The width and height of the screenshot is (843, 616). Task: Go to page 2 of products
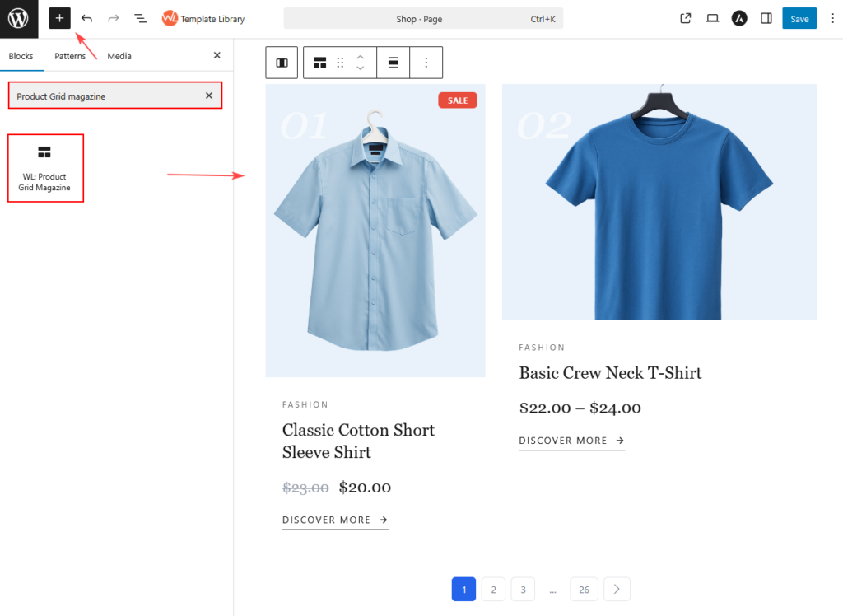493,590
